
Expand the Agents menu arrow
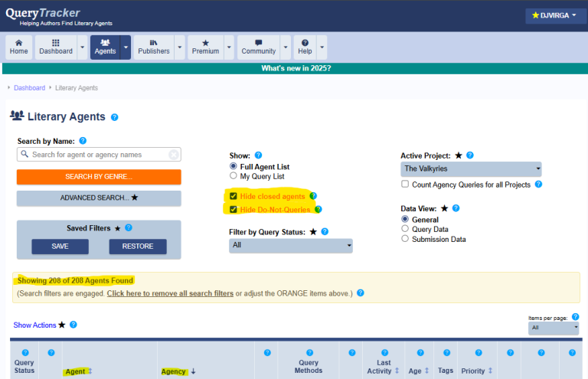point(126,47)
